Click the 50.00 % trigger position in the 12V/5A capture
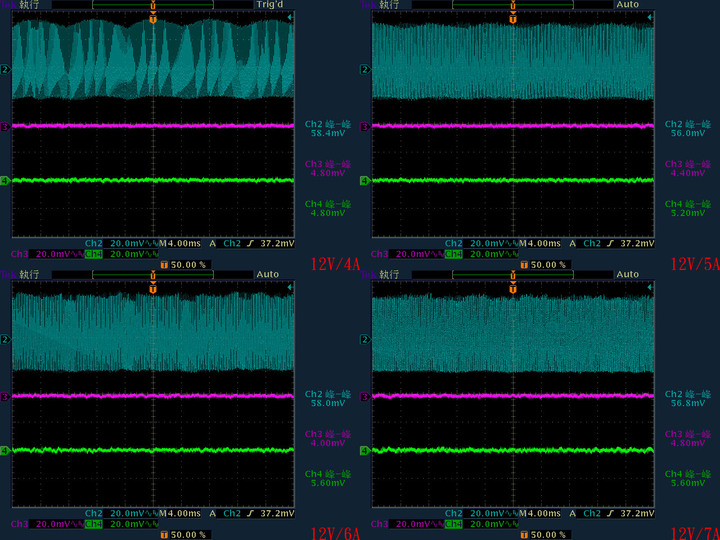The image size is (720, 540). pyautogui.click(x=546, y=265)
